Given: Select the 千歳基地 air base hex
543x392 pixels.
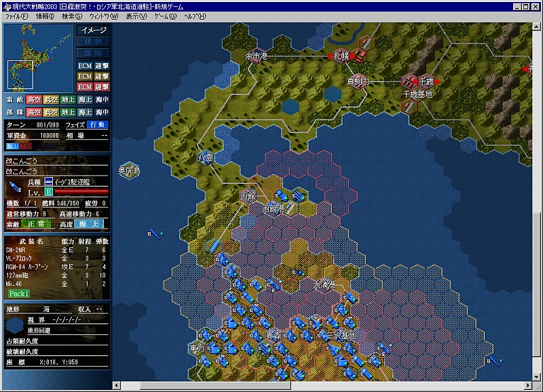Looking at the screenshot, I should 417,94.
